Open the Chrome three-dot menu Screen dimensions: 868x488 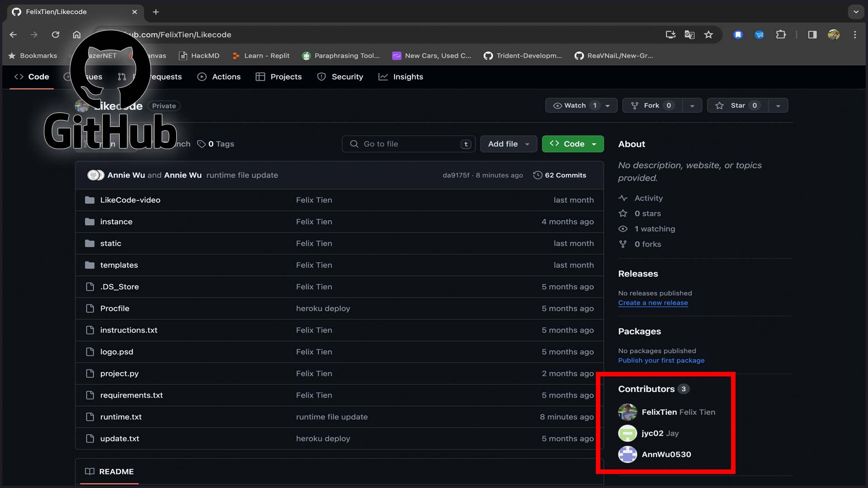click(855, 35)
